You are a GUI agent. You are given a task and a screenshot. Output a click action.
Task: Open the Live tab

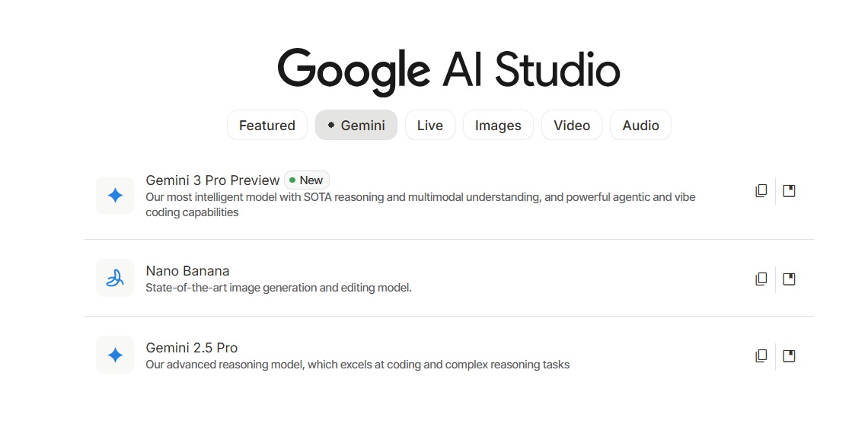(x=429, y=126)
